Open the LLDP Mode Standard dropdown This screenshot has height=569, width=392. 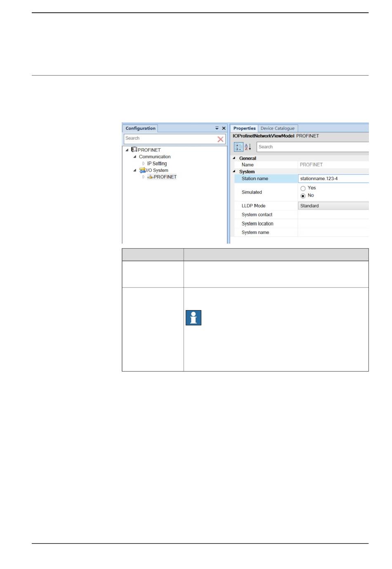tap(333, 206)
